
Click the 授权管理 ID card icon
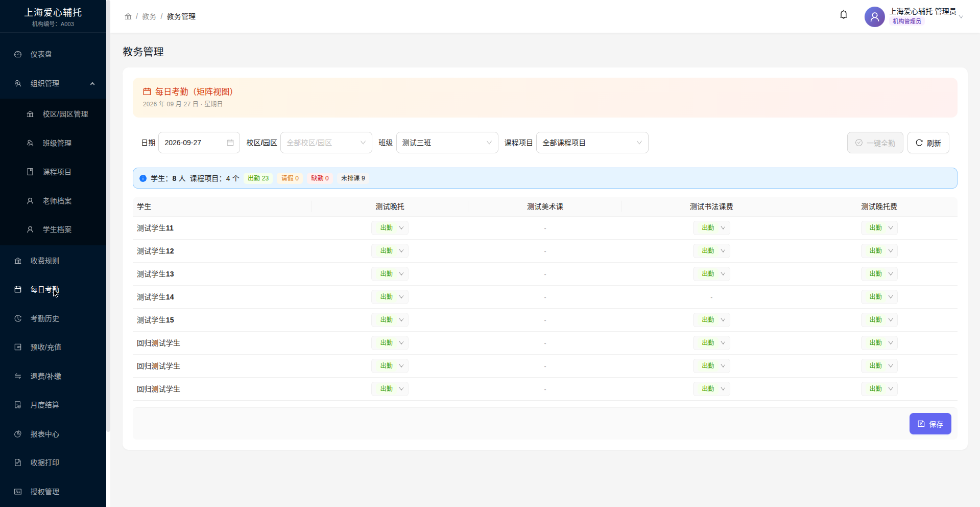pos(18,492)
